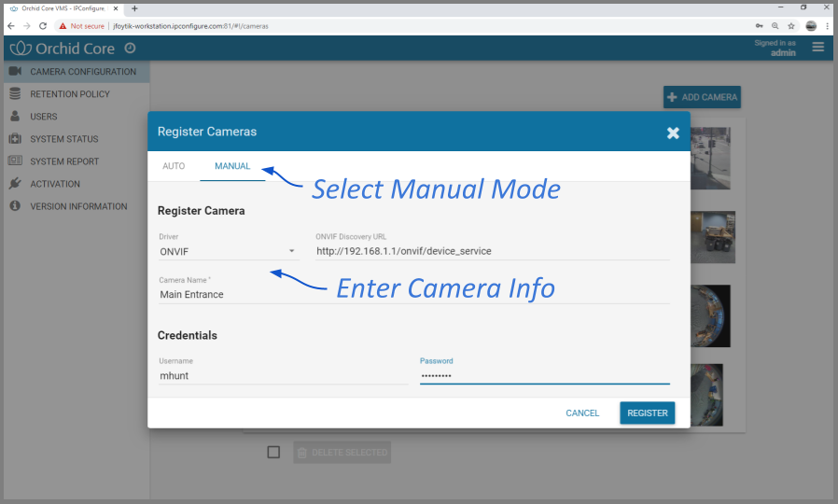This screenshot has width=838, height=504.
Task: Click the street view camera thumbnail
Action: pyautogui.click(x=710, y=159)
